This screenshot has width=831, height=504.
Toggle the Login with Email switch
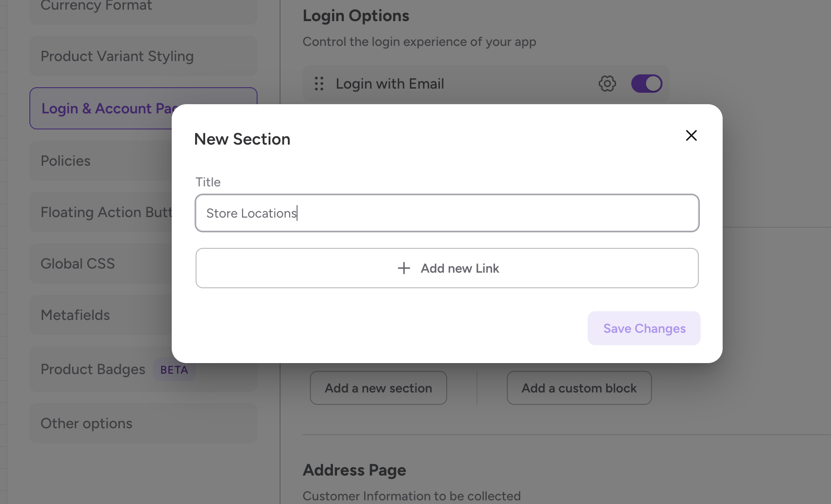point(646,84)
